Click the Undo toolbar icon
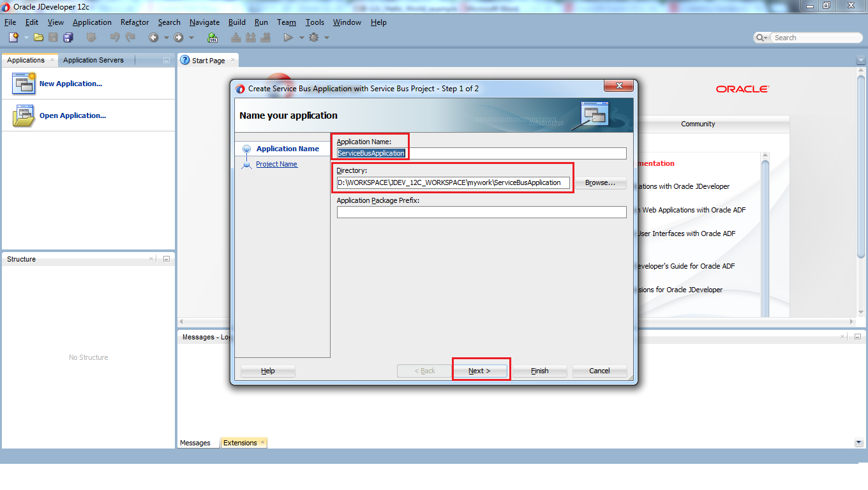Viewport: 868px width, 490px height. pyautogui.click(x=114, y=38)
